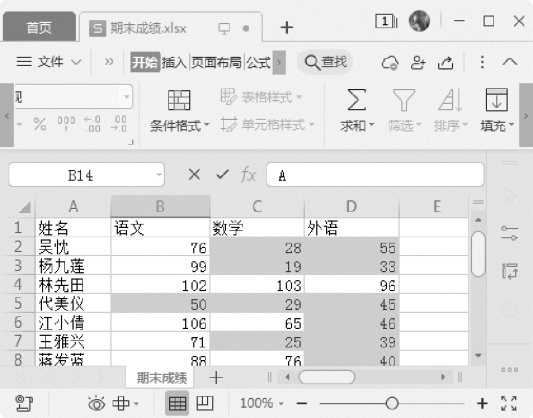Viewport: 533px width, 418px height.
Task: Open the 插入 ribbon tab
Action: 174,63
